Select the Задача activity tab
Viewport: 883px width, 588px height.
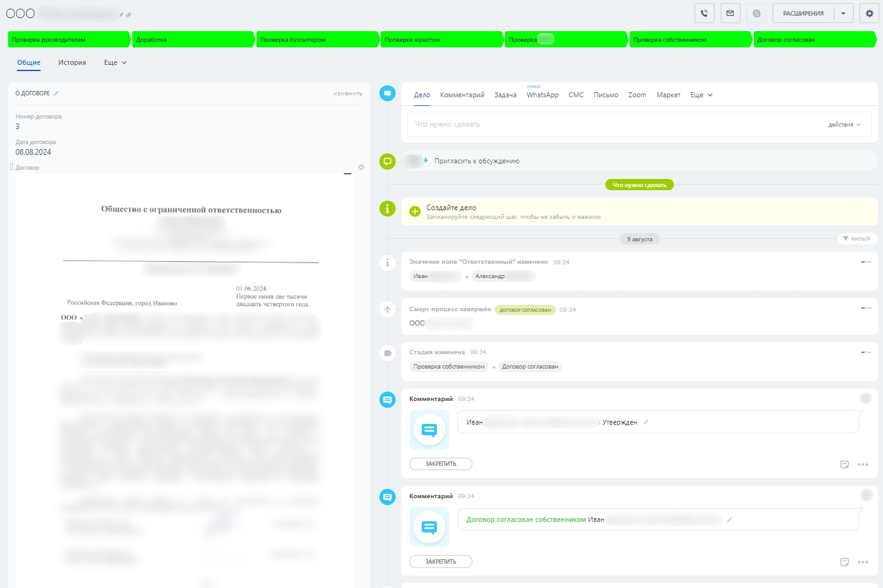point(505,95)
